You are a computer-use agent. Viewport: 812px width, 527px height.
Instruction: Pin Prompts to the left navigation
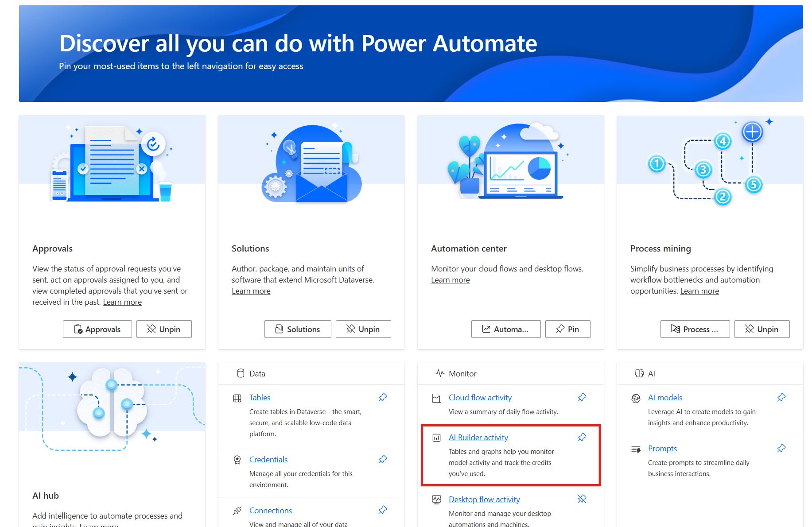pos(781,448)
